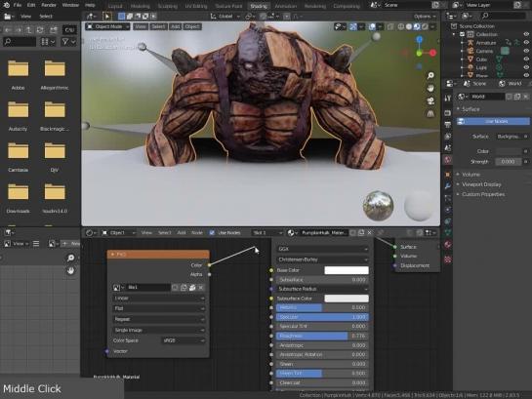Switch to the Texture Paint workspace tab
The height and width of the screenshot is (399, 532).
coord(228,6)
